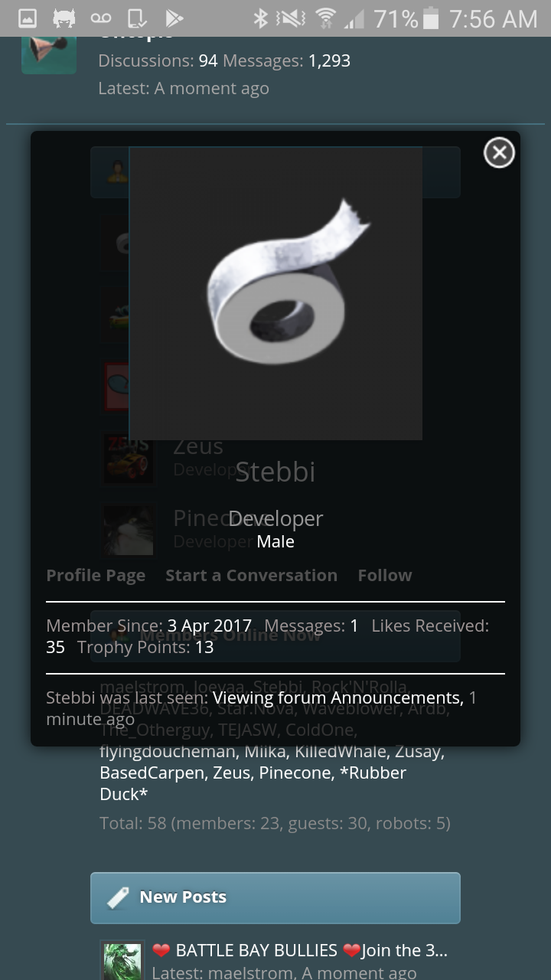
Task: Click Start a Conversation with Stebbi
Action: point(251,575)
